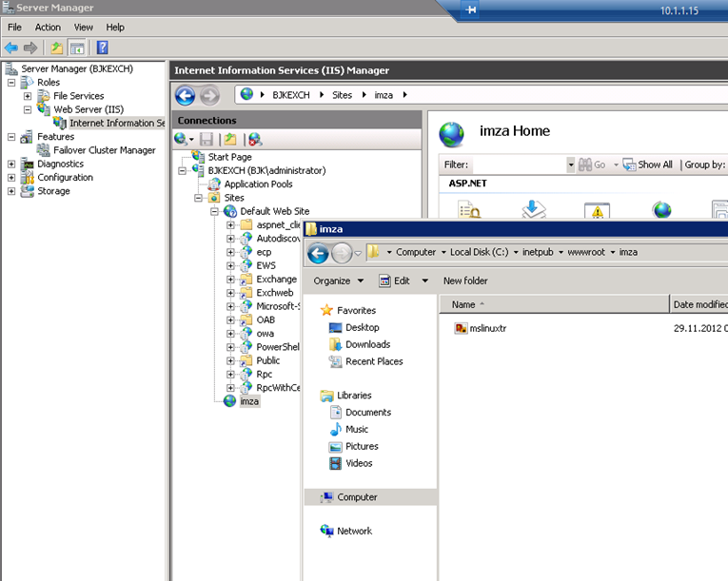Select the mslinuxtr file in imza folder
The height and width of the screenshot is (581, 728).
[481, 329]
